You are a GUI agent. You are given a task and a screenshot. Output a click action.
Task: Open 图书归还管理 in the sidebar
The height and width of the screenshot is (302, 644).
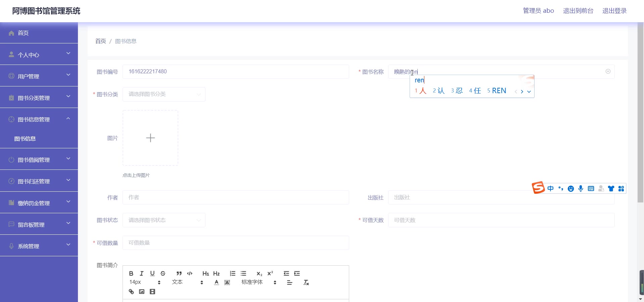point(39,181)
